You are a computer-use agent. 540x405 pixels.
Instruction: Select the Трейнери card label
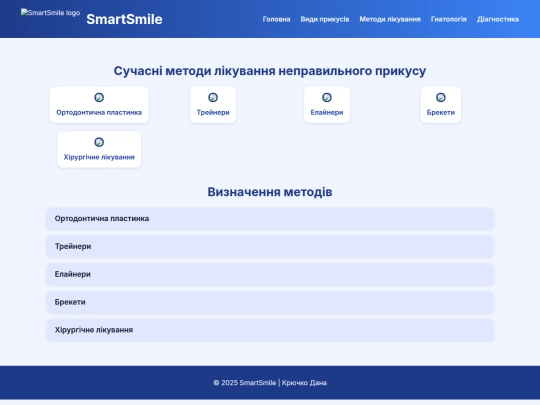[x=213, y=112]
